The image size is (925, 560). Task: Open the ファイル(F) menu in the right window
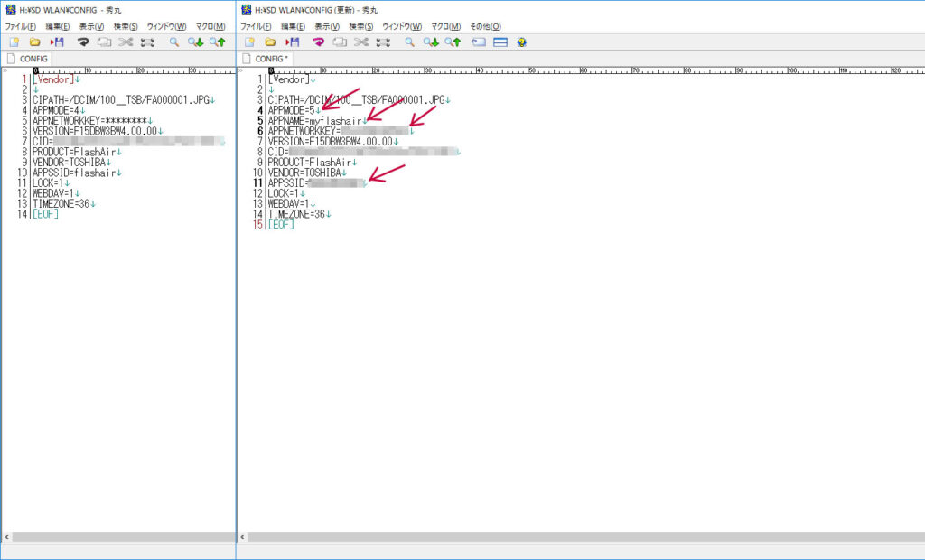[x=256, y=26]
